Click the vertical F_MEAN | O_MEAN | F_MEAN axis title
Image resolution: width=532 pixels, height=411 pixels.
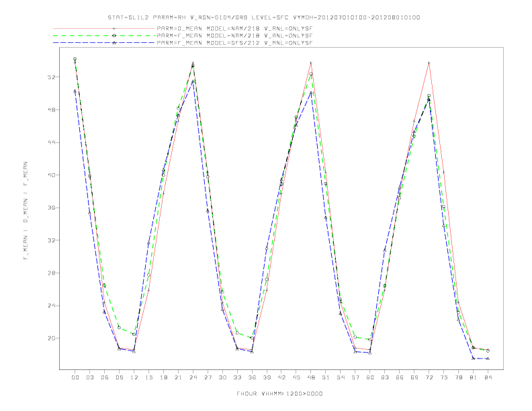26,211
